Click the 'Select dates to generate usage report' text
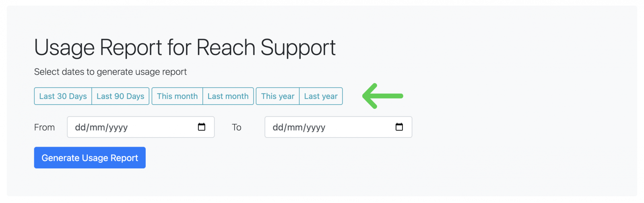The width and height of the screenshot is (644, 203). (110, 72)
